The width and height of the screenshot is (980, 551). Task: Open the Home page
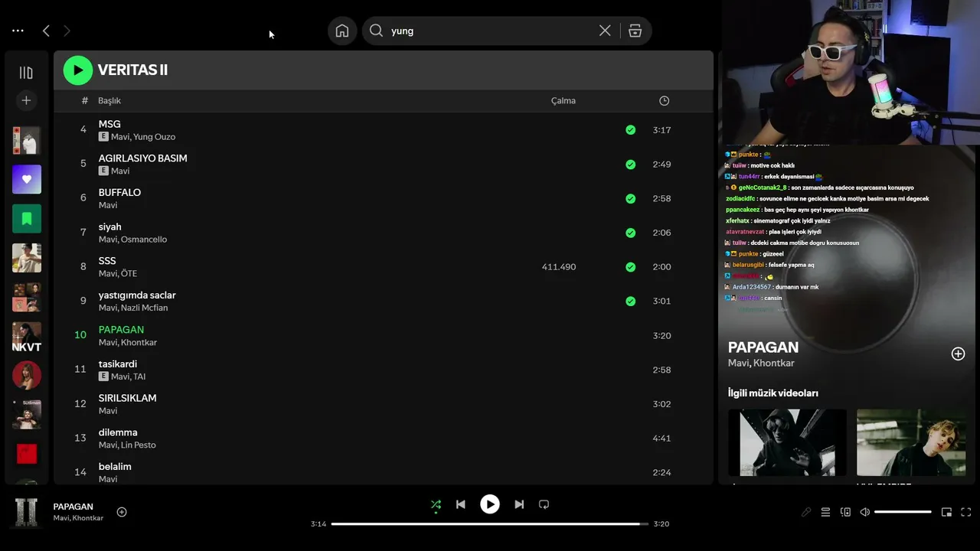pos(342,31)
